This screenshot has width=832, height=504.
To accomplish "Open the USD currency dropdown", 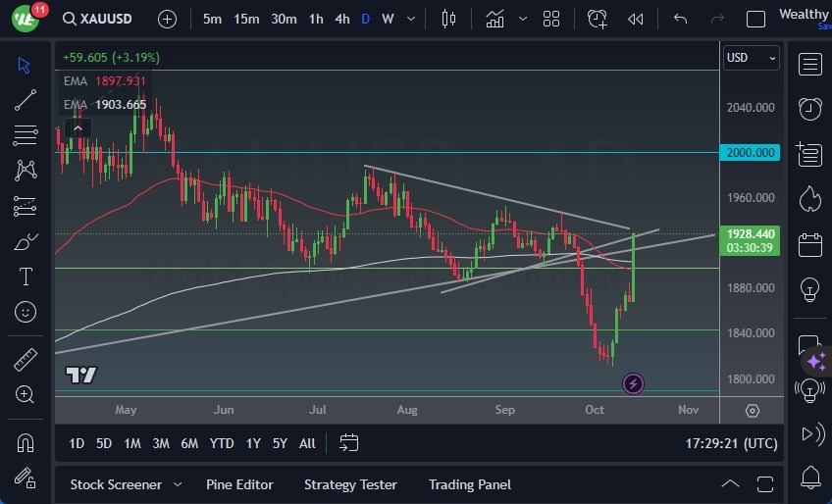I will (x=752, y=58).
